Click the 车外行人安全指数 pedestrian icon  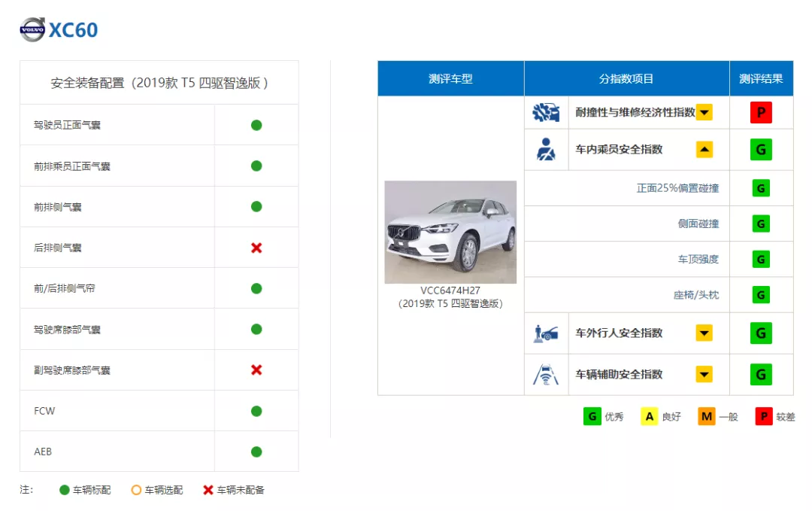[x=547, y=333]
